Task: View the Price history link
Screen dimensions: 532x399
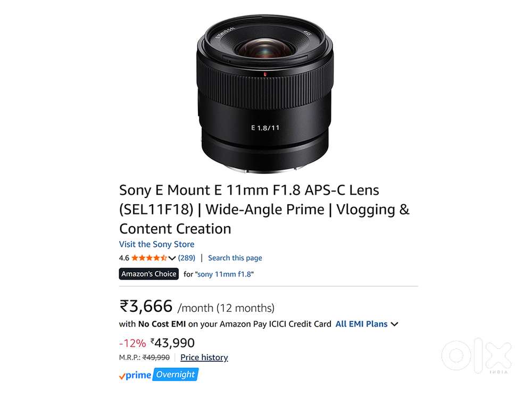Action: click(204, 358)
